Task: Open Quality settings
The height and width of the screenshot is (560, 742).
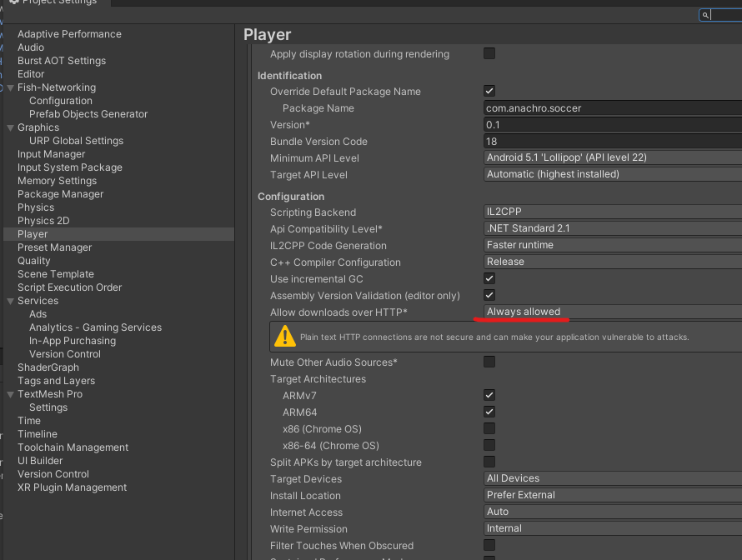Action: click(x=33, y=261)
